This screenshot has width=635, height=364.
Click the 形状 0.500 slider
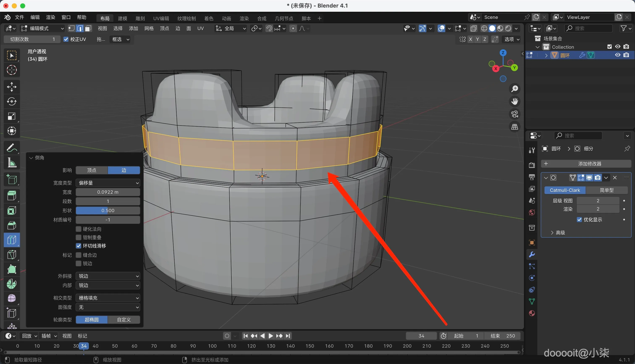(x=108, y=211)
